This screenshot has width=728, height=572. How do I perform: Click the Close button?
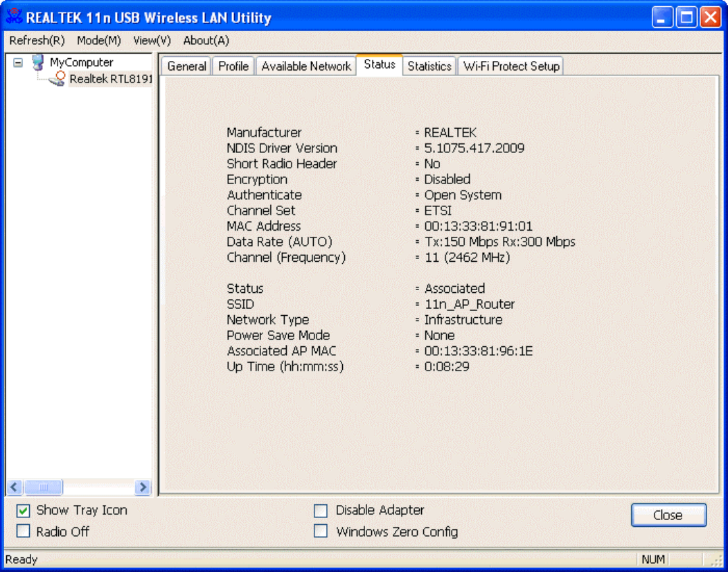[668, 515]
